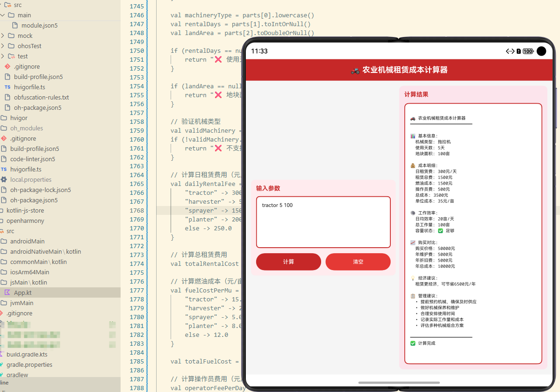
Task: Click editor line number 1768
Action: [137, 211]
